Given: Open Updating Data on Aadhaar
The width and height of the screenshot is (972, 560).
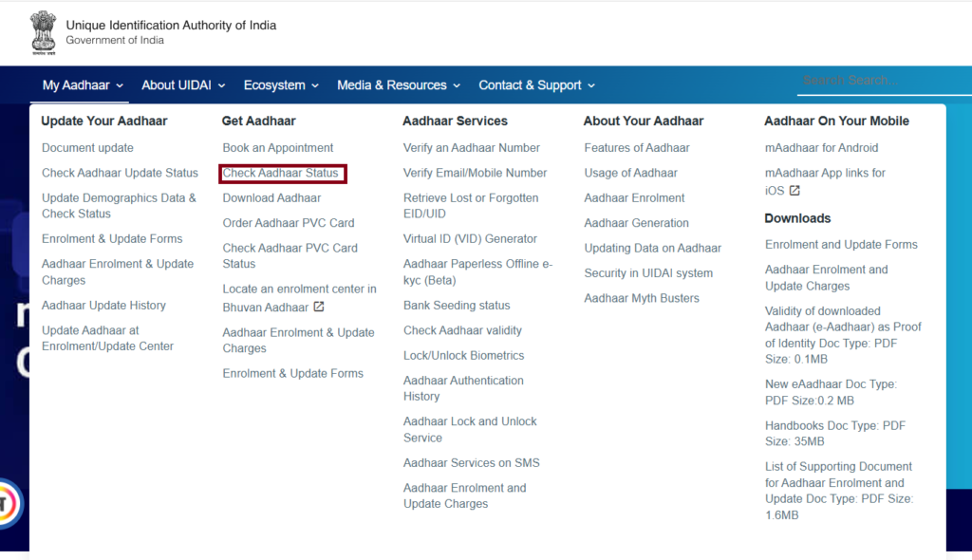Looking at the screenshot, I should click(652, 248).
